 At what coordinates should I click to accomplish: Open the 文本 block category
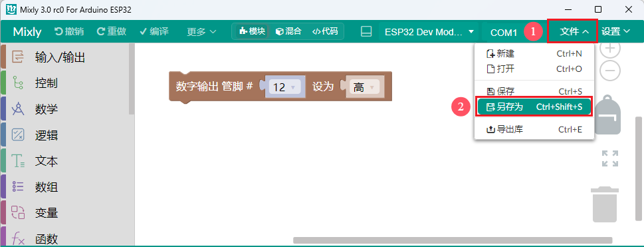(x=65, y=161)
